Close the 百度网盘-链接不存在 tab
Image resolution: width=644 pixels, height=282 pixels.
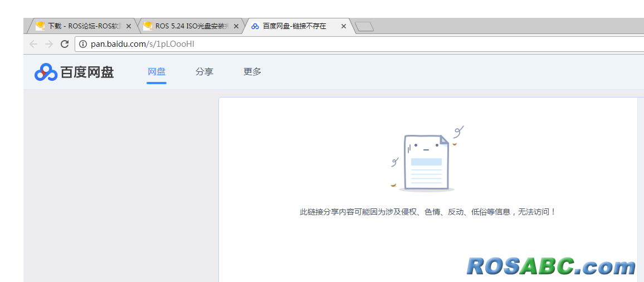coord(344,26)
